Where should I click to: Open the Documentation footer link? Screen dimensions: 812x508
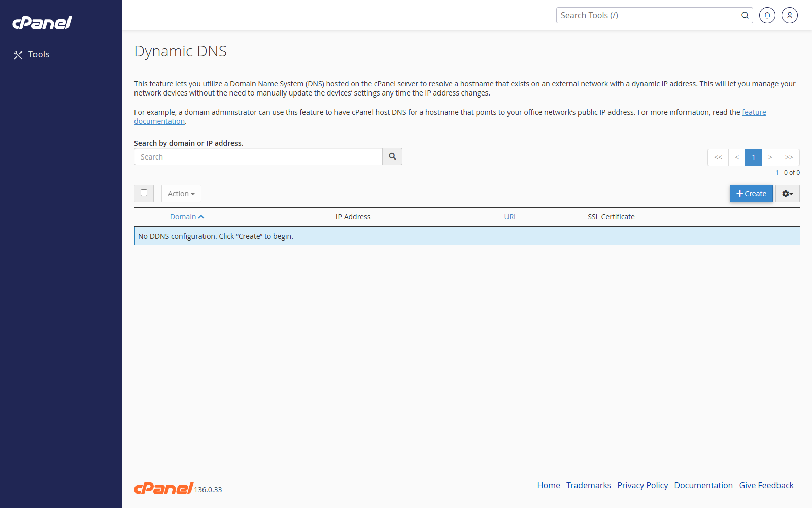tap(703, 485)
